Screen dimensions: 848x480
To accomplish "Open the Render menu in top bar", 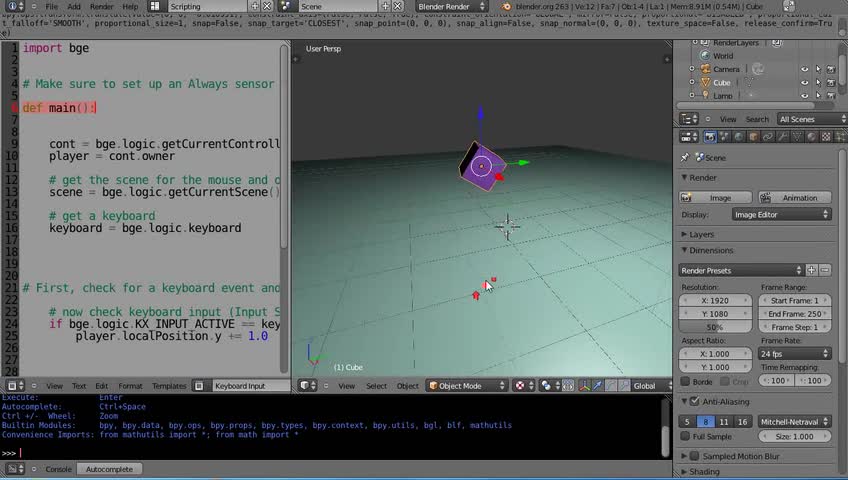I will (x=102, y=6).
